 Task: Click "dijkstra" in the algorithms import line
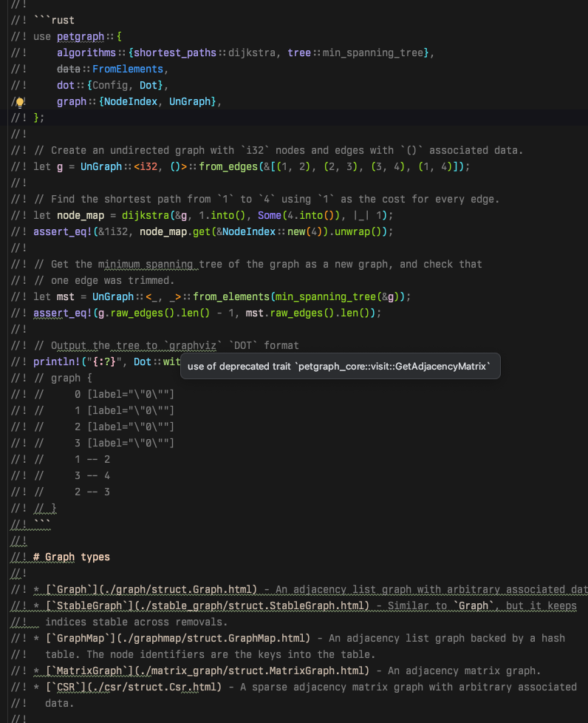tap(252, 52)
